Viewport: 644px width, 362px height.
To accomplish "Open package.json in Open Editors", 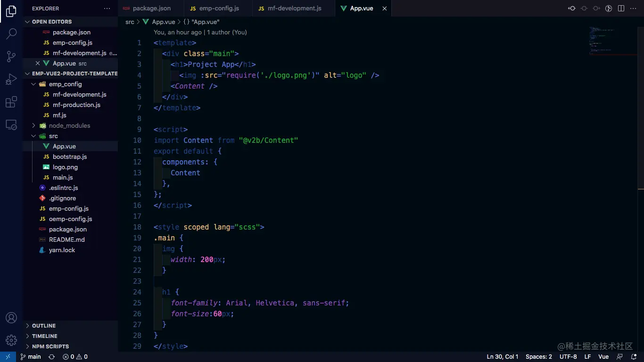I will [x=71, y=32].
